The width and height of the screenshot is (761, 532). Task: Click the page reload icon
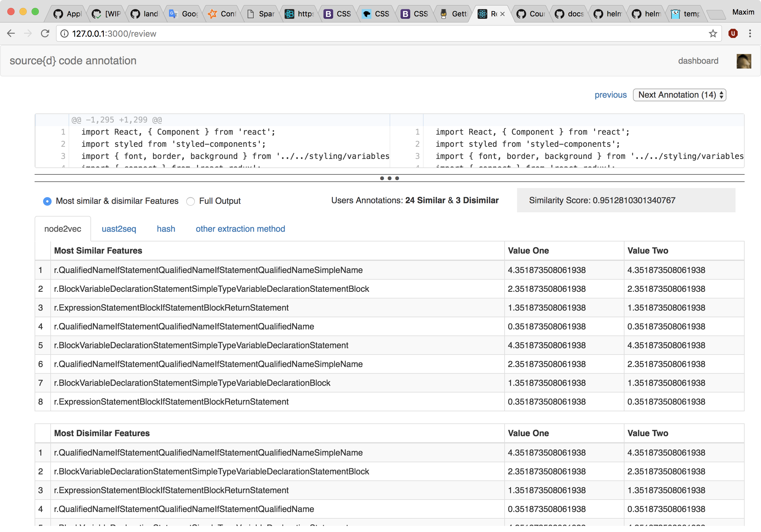pos(45,33)
